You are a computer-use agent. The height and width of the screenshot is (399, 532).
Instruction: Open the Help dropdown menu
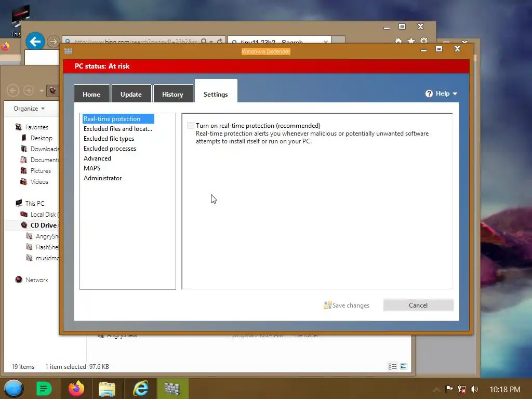pyautogui.click(x=441, y=94)
